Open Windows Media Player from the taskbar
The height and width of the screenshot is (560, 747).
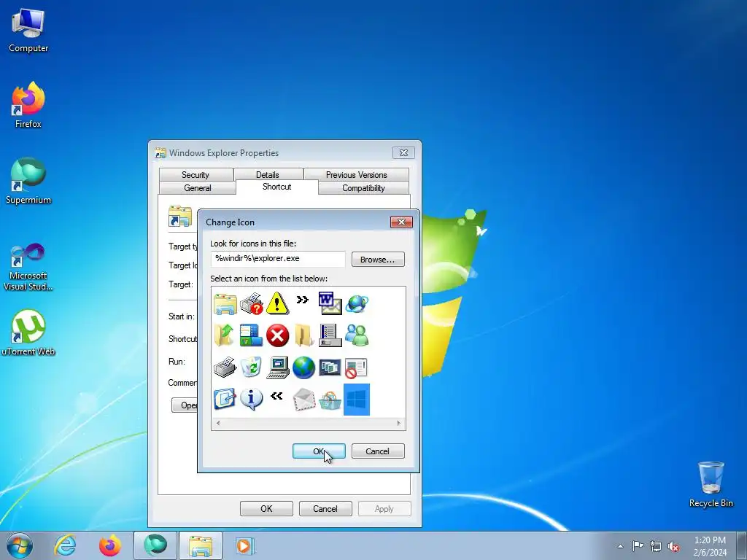coord(245,545)
